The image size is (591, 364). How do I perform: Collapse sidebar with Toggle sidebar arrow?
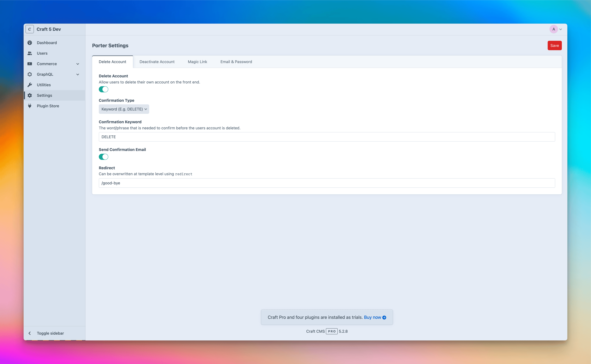pyautogui.click(x=30, y=333)
